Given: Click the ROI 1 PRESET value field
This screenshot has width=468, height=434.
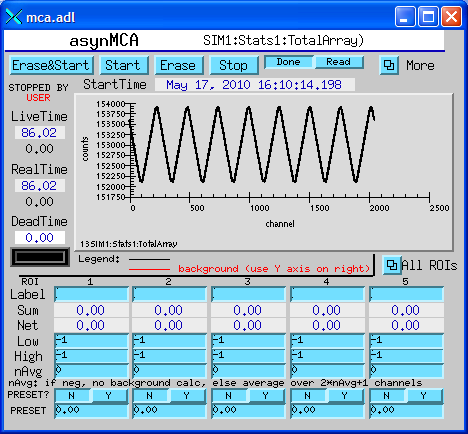Looking at the screenshot, I should [x=91, y=411].
